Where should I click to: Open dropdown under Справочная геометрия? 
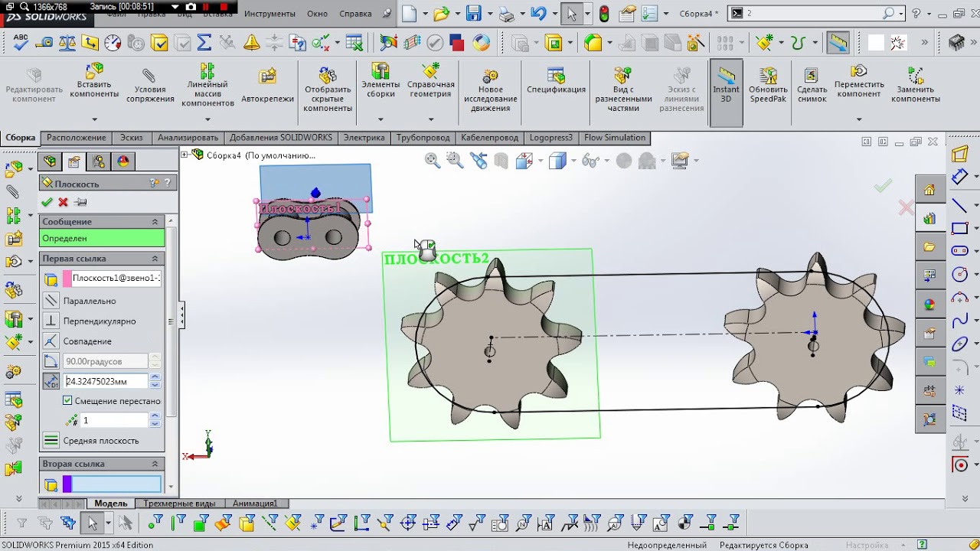click(431, 119)
